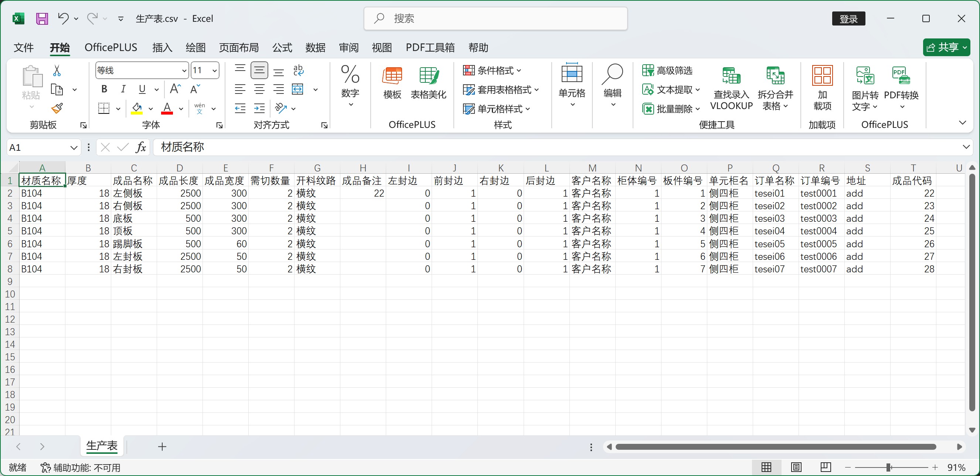Click the 表格美化 table beautify icon
The width and height of the screenshot is (980, 476).
(428, 83)
